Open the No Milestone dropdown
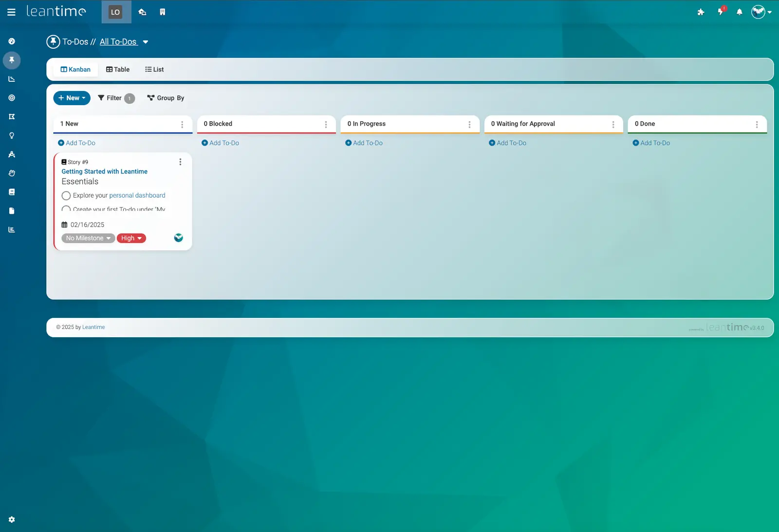This screenshot has height=532, width=779. [x=88, y=238]
